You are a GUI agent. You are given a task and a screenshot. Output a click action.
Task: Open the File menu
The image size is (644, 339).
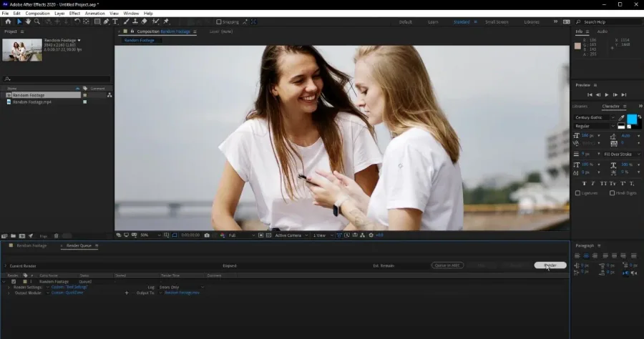[x=5, y=14]
